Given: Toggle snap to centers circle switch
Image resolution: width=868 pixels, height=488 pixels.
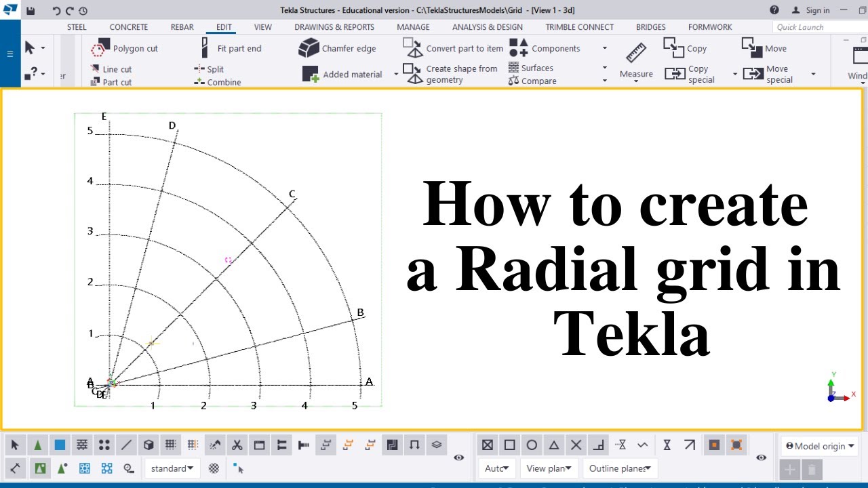Looking at the screenshot, I should (x=532, y=445).
